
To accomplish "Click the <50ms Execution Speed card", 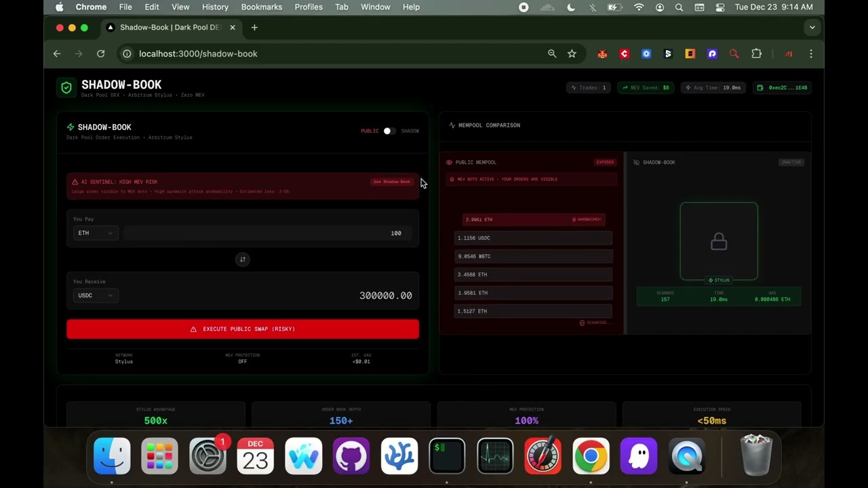I will coord(712,415).
